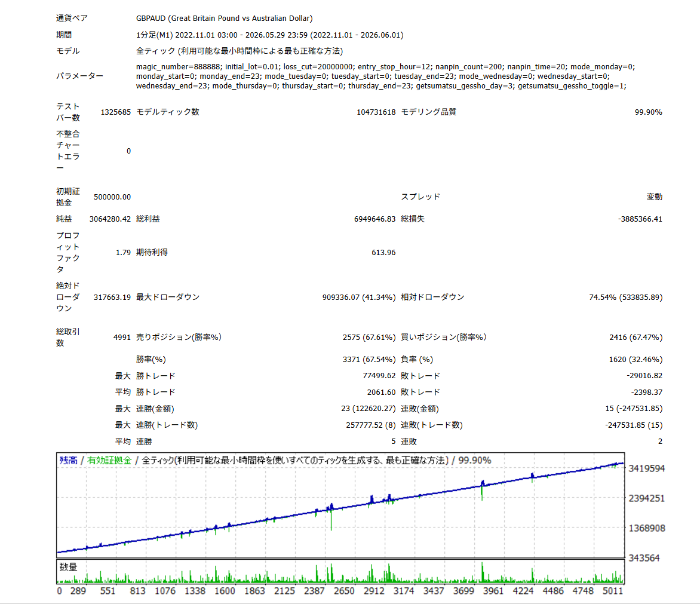Click the x-axis trade number 5011
The image size is (700, 604).
click(613, 591)
